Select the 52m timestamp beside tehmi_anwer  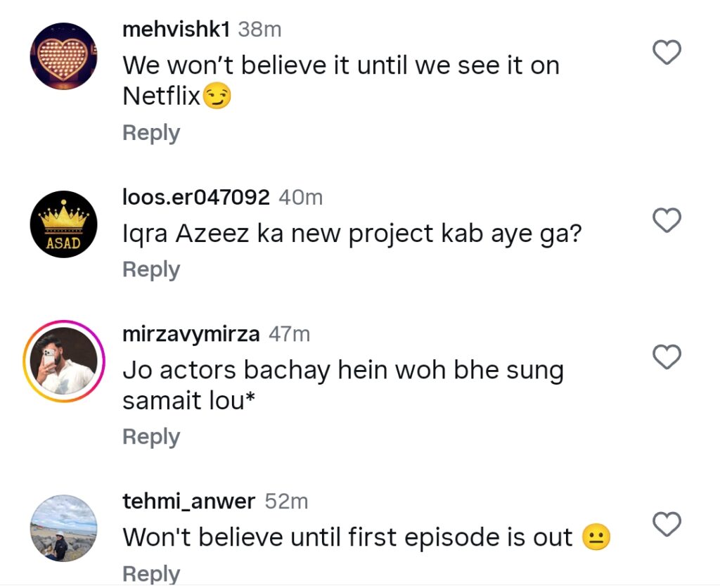[287, 501]
